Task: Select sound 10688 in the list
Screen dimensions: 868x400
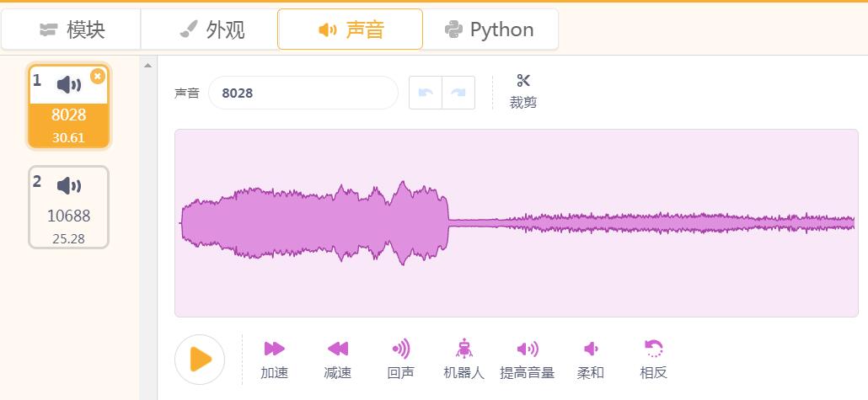Action: pyautogui.click(x=68, y=207)
